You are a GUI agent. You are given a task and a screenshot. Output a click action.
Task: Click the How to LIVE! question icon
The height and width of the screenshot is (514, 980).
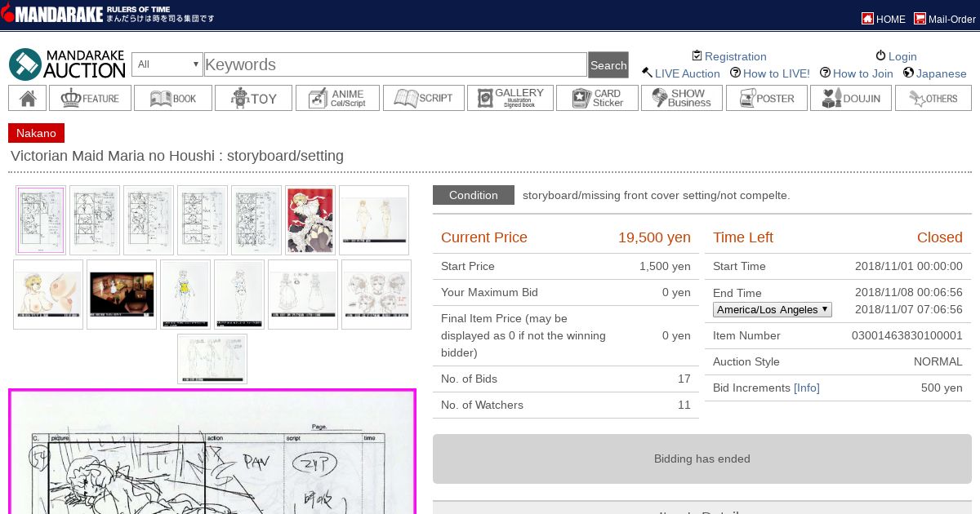735,73
